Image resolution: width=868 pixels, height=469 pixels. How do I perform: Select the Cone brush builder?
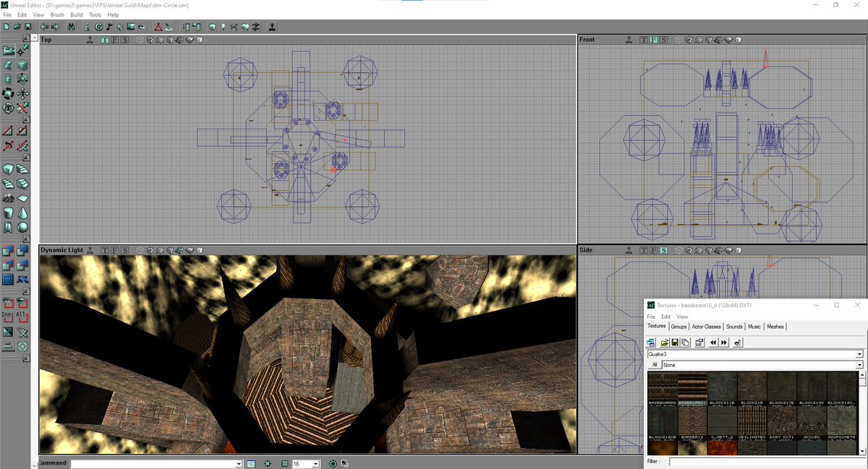click(22, 212)
